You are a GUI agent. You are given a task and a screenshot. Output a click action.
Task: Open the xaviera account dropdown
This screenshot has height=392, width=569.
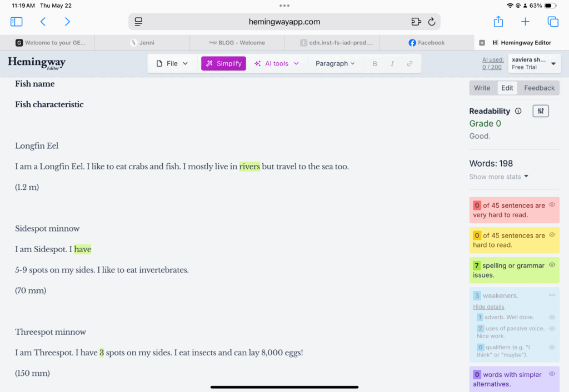click(x=534, y=63)
